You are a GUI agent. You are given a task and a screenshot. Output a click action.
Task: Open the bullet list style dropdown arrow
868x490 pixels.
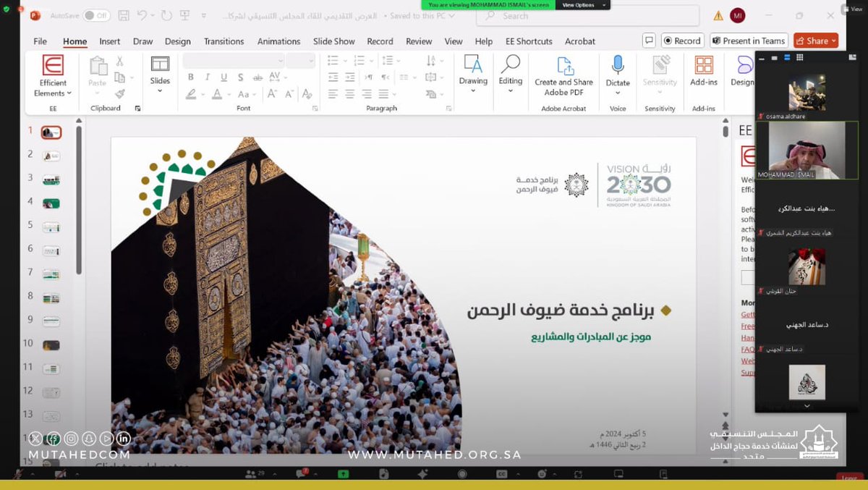click(345, 61)
